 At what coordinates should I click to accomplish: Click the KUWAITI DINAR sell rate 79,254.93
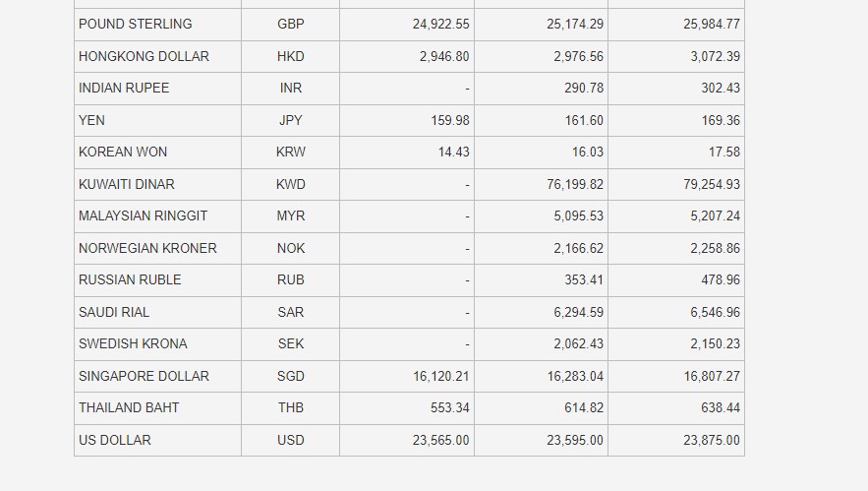click(x=712, y=184)
